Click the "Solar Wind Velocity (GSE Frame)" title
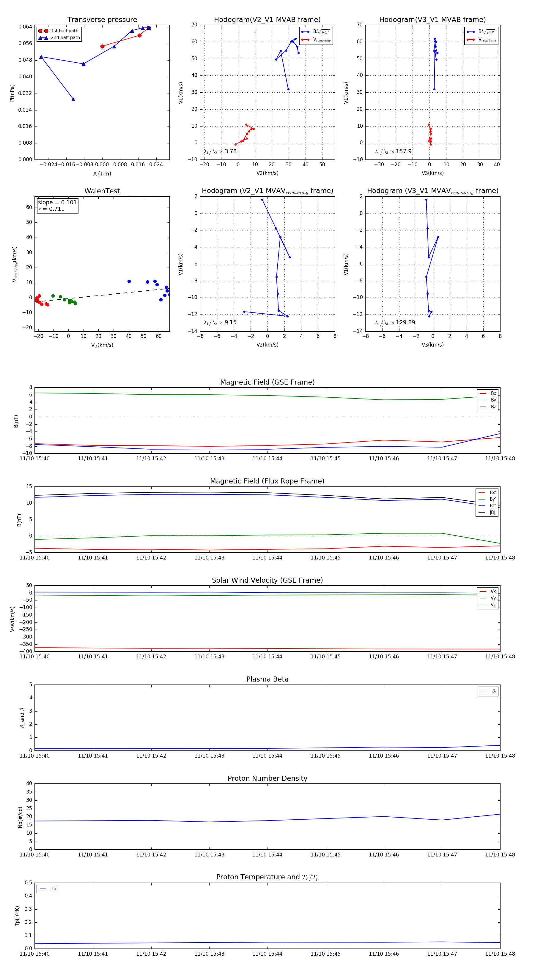The image size is (535, 980). [267, 580]
